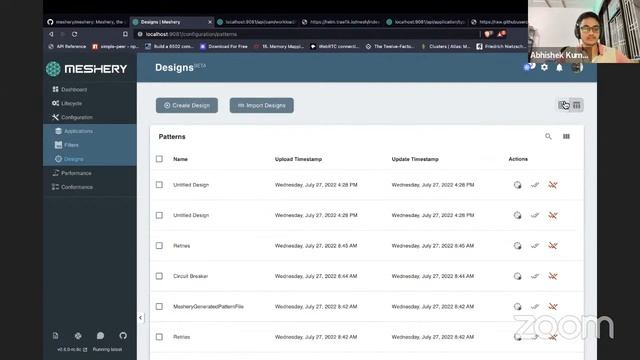The image size is (640, 360).
Task: Sort by Upload Timestamp column header
Action: pyautogui.click(x=298, y=159)
